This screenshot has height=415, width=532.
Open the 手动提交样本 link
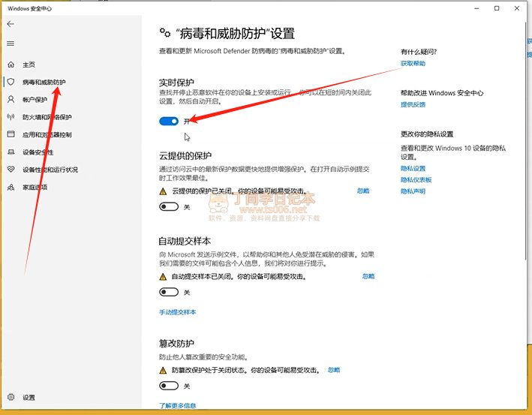pyautogui.click(x=178, y=311)
